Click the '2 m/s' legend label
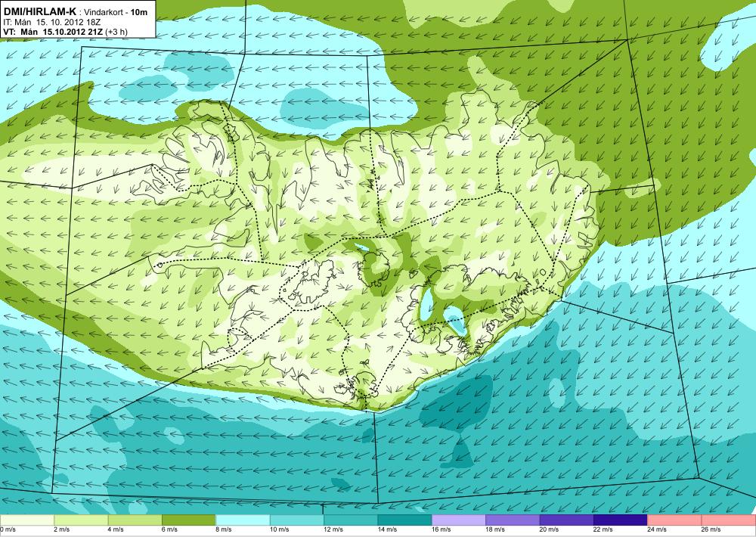This screenshot has width=756, height=537. point(62,529)
